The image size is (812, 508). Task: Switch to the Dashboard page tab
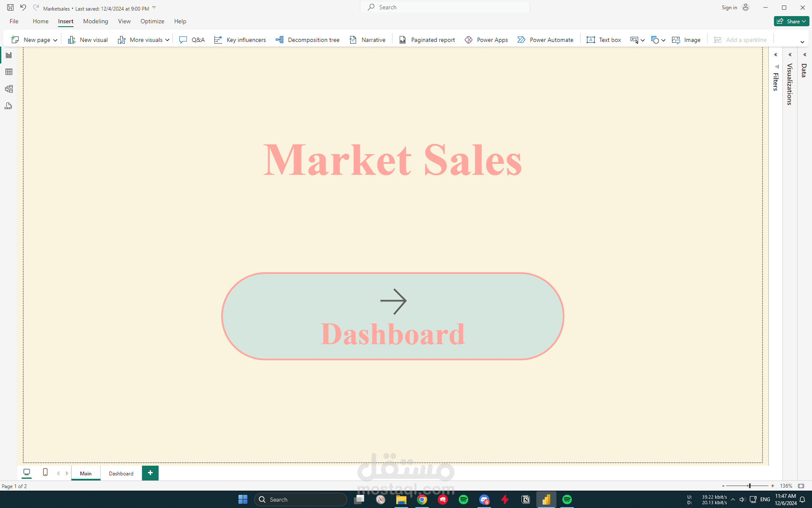[121, 473]
